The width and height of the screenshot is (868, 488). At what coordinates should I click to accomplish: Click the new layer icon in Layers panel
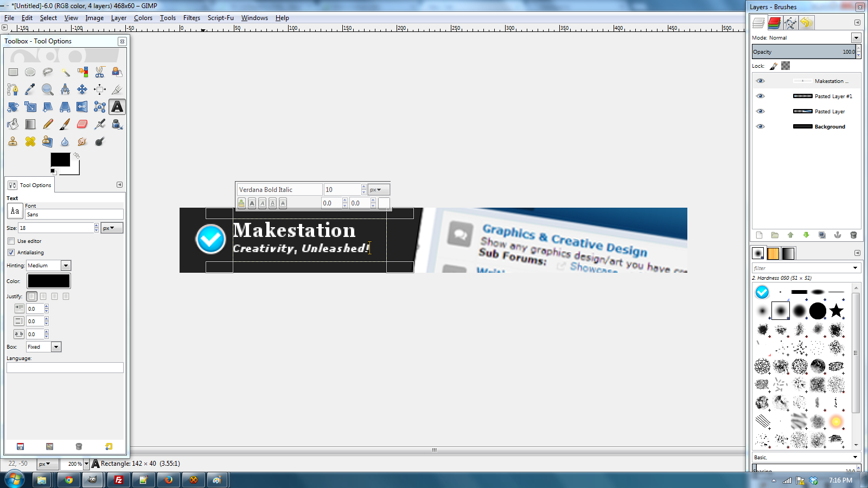pos(759,235)
